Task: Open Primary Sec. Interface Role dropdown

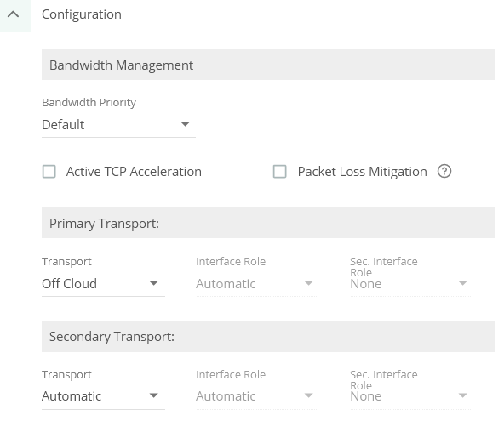Action: [x=411, y=284]
